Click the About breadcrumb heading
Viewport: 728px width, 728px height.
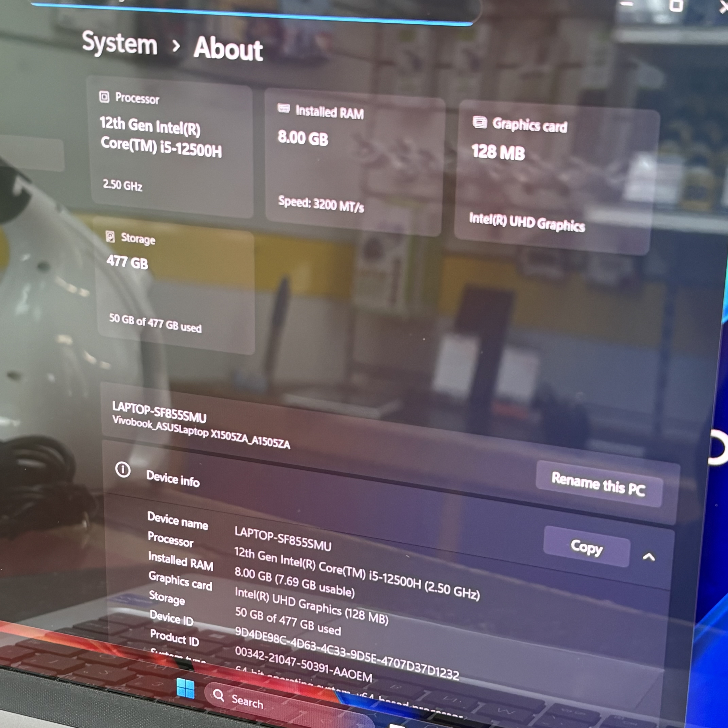(x=228, y=49)
